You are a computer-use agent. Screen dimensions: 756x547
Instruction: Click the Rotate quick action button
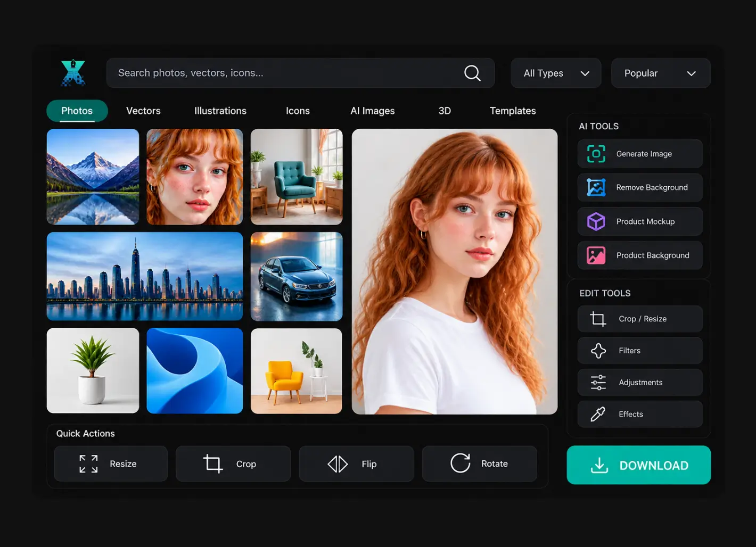pos(480,463)
